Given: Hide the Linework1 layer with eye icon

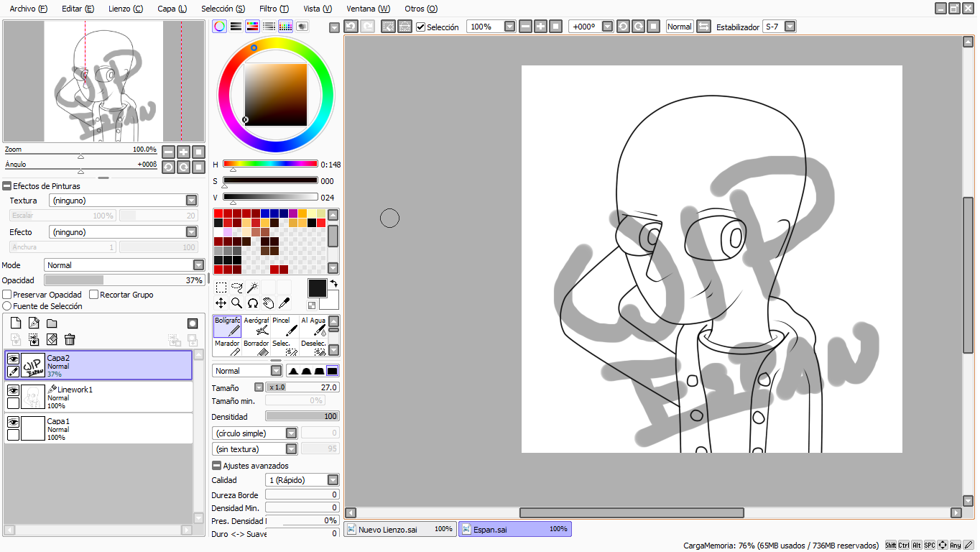Looking at the screenshot, I should point(13,390).
